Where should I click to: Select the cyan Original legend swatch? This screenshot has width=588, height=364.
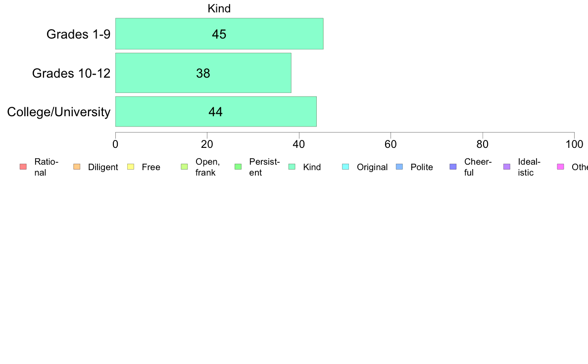click(346, 167)
